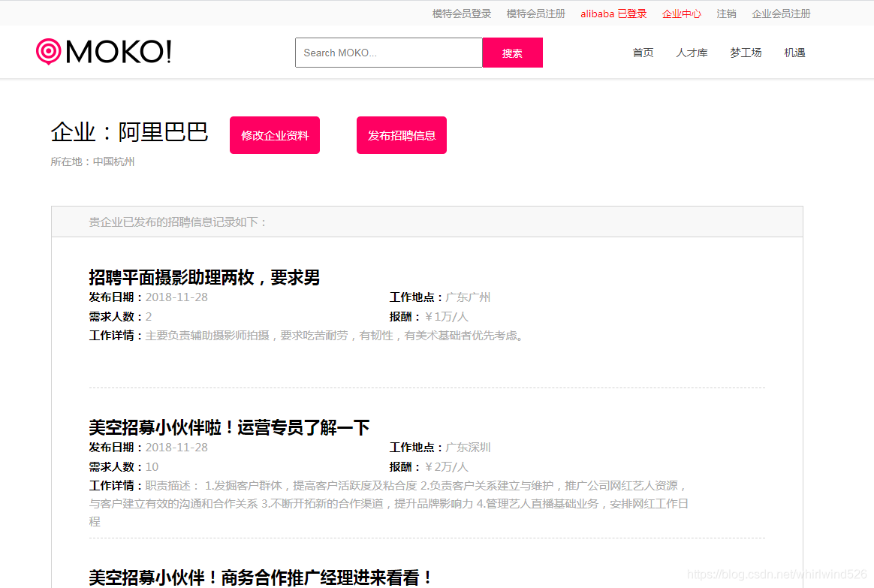The width and height of the screenshot is (874, 588).
Task: Open 企业中心 link
Action: pos(682,14)
